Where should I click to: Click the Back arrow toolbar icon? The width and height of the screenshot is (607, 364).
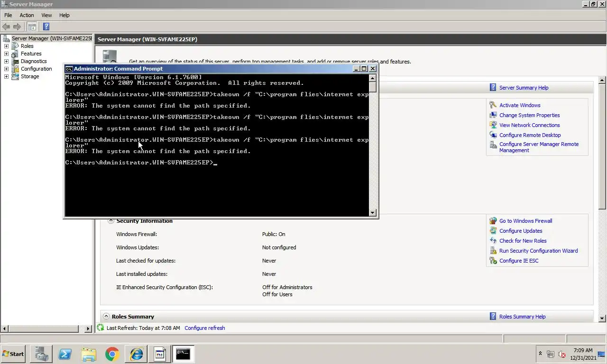(6, 27)
